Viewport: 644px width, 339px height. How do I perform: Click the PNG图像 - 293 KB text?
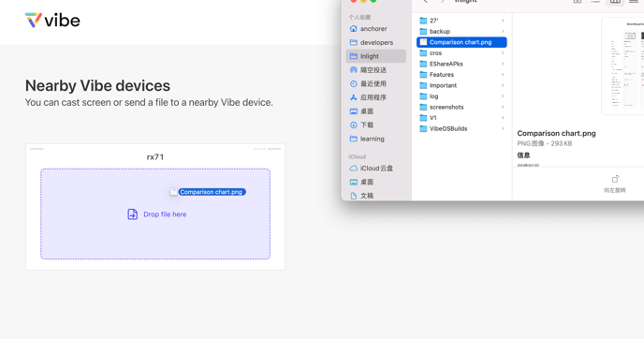click(544, 143)
